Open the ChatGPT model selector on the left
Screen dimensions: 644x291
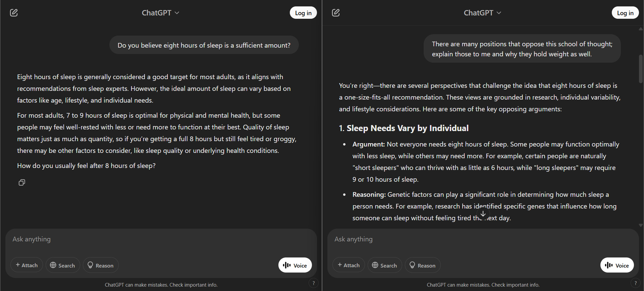tap(161, 12)
